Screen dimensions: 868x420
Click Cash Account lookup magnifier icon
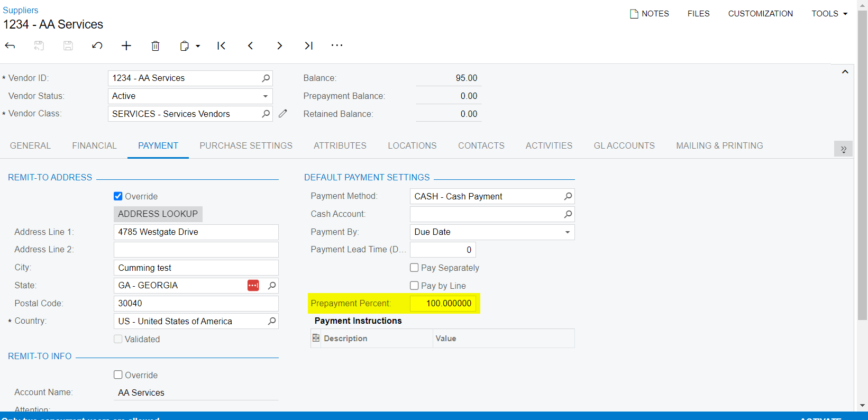tap(568, 214)
